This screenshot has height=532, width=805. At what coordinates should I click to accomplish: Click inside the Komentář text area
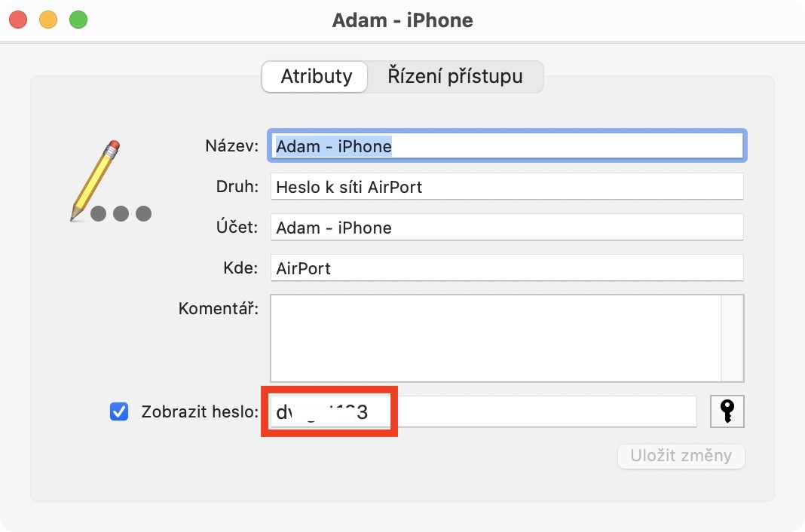(495, 338)
